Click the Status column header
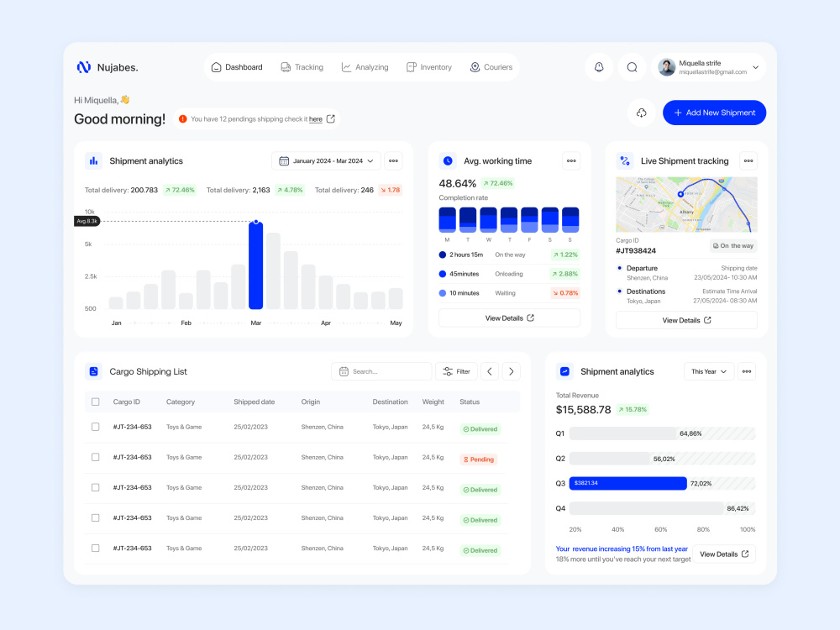The image size is (840, 630). 470,402
